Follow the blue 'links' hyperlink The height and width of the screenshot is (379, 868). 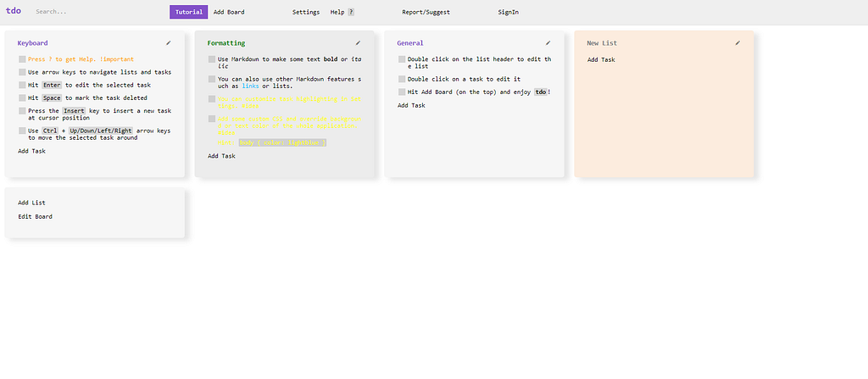tap(250, 86)
